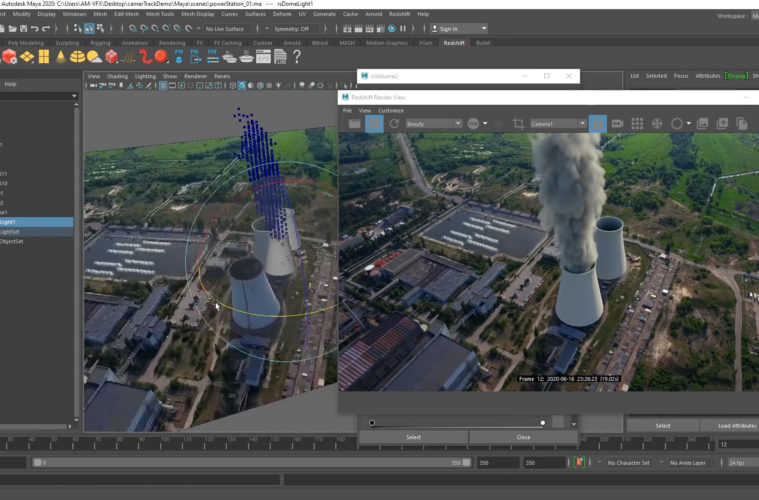Click the snowflake freeze icon in Render View
Viewport: 759px width, 500px height.
(x=657, y=124)
